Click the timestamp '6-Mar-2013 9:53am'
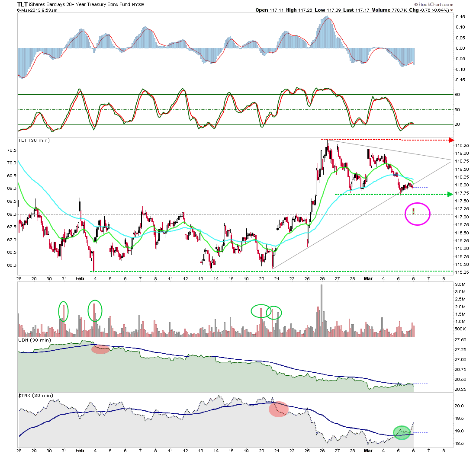 click(x=37, y=10)
